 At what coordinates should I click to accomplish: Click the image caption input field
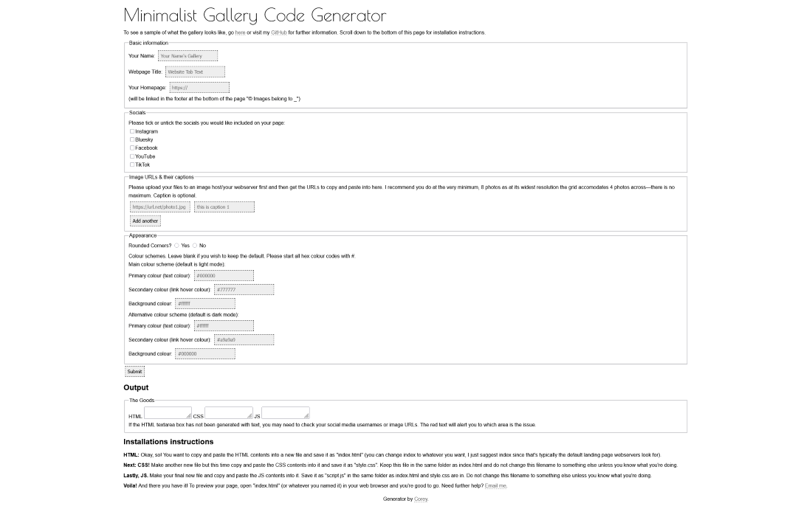click(x=224, y=207)
